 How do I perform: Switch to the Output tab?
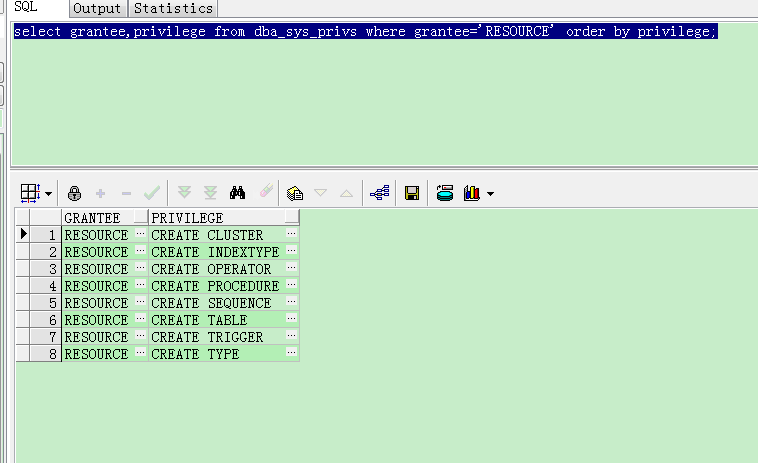pos(97,8)
